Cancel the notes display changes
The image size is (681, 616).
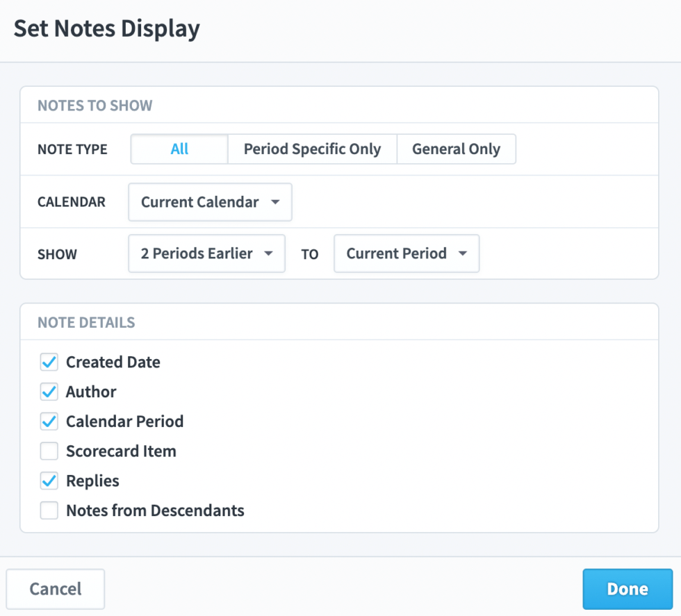pos(55,588)
